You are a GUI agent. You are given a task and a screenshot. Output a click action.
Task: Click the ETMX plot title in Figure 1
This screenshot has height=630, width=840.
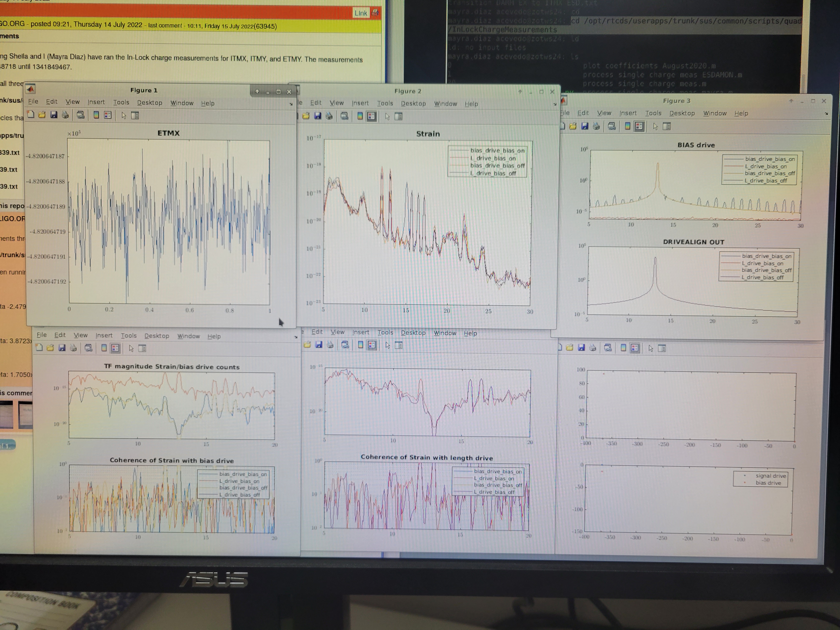(168, 133)
